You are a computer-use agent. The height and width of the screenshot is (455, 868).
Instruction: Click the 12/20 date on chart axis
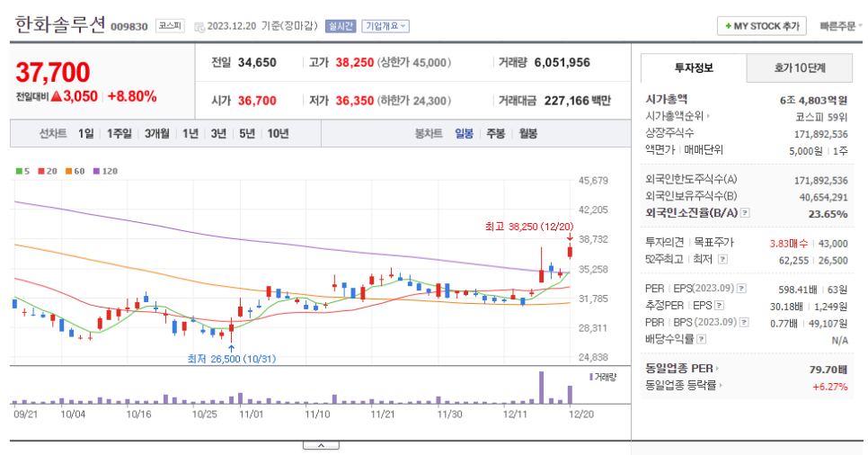click(x=581, y=415)
